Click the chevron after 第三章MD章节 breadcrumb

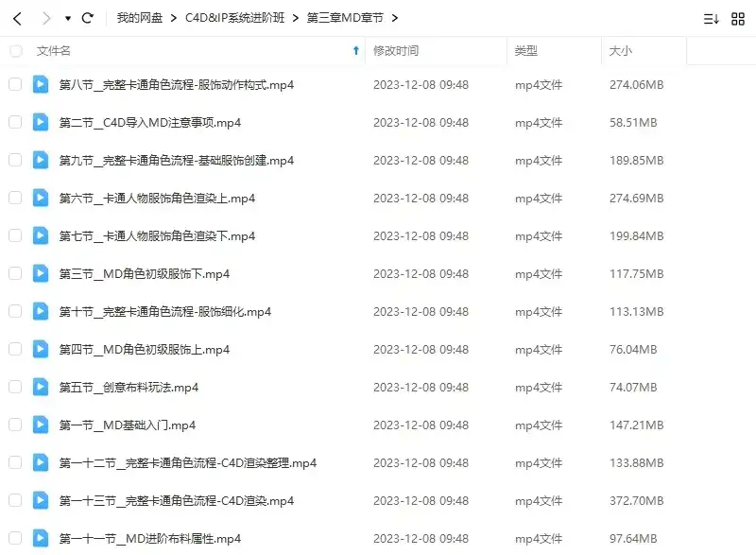(x=395, y=17)
